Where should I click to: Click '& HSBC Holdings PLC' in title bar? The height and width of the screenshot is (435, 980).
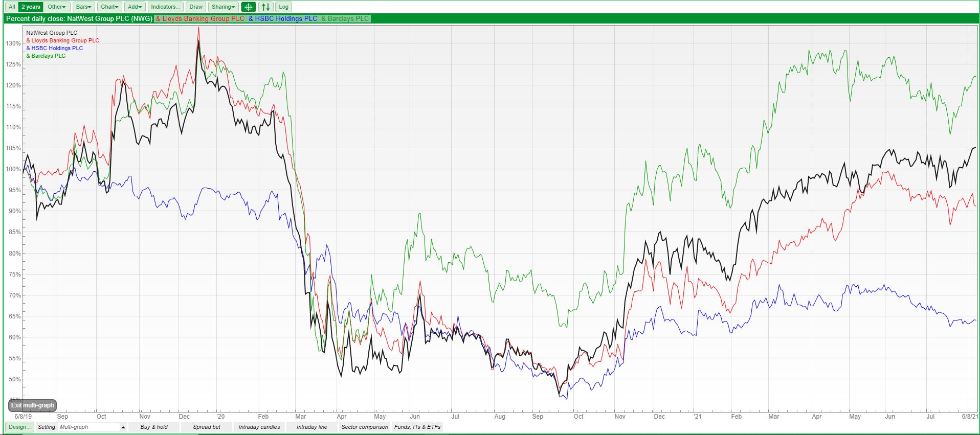point(283,19)
